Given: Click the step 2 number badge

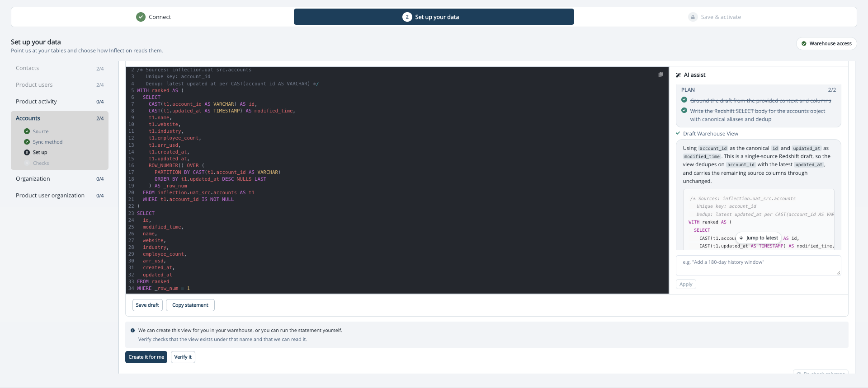Looking at the screenshot, I should click(407, 17).
